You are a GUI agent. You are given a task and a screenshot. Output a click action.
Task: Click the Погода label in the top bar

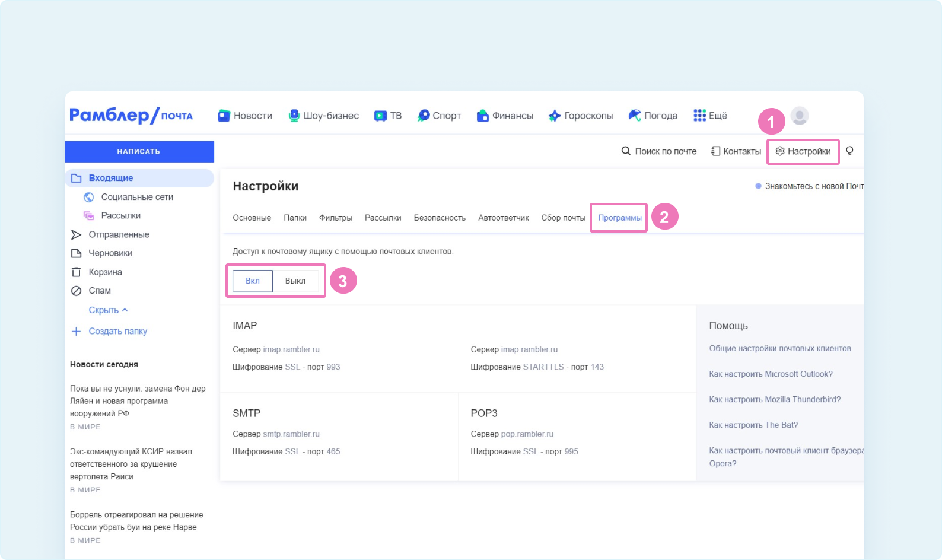pos(661,116)
